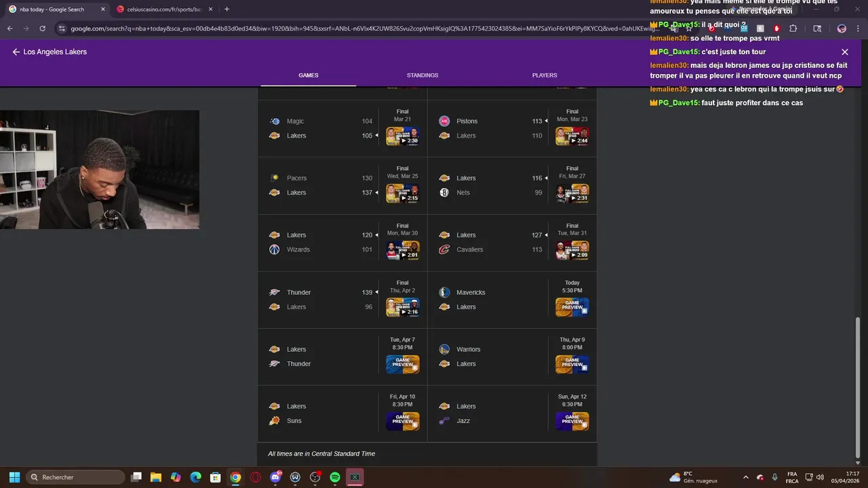This screenshot has width=868, height=488.
Task: Open Microsoft Store from the taskbar
Action: click(215, 477)
